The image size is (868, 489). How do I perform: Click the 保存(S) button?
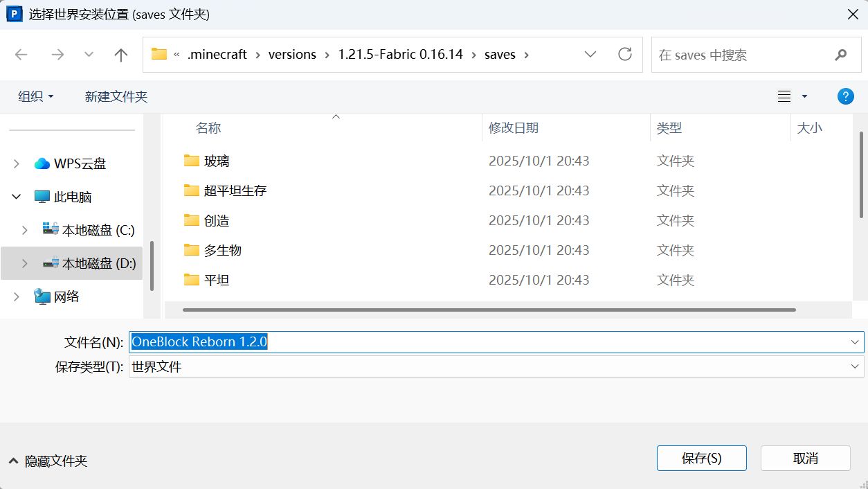coord(702,458)
